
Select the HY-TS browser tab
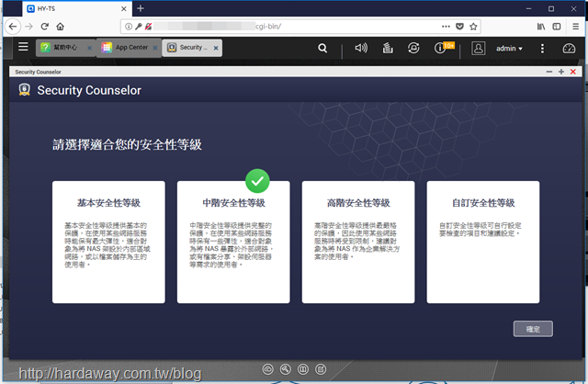click(x=77, y=8)
